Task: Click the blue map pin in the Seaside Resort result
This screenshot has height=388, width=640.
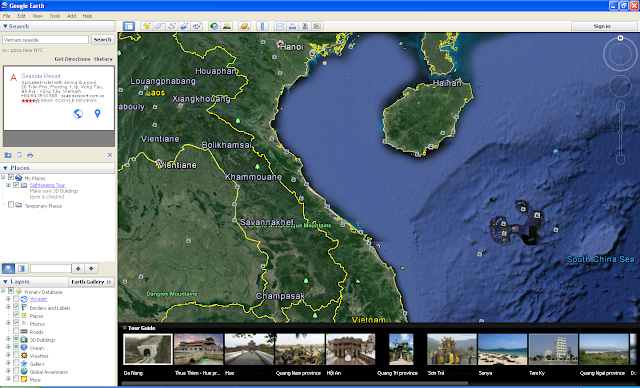Action: 97,114
